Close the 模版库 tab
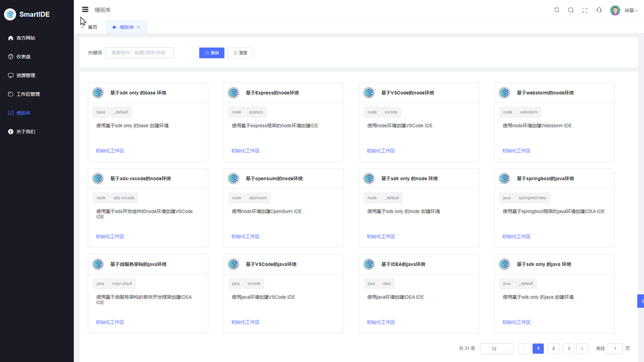644x362 pixels. point(138,27)
